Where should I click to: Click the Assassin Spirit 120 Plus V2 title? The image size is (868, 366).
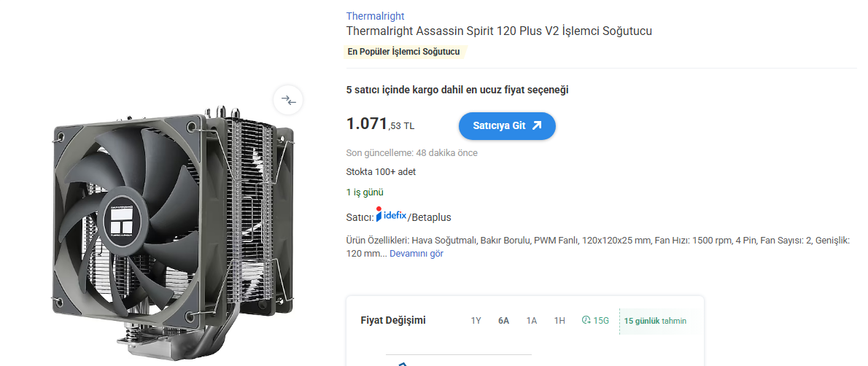point(499,31)
